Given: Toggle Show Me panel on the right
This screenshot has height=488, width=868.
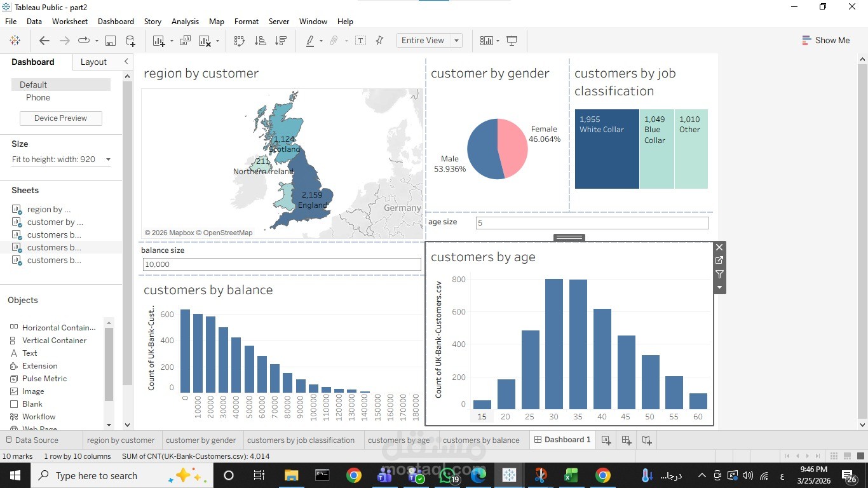Looking at the screenshot, I should click(x=826, y=40).
